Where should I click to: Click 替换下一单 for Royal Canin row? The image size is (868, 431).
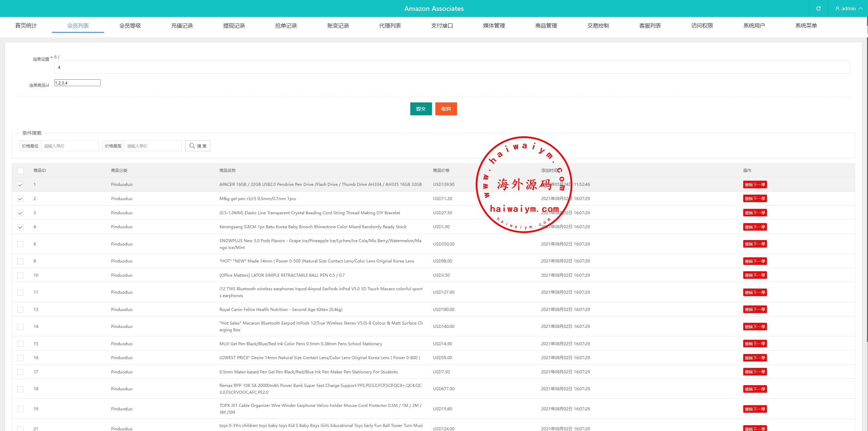point(755,310)
